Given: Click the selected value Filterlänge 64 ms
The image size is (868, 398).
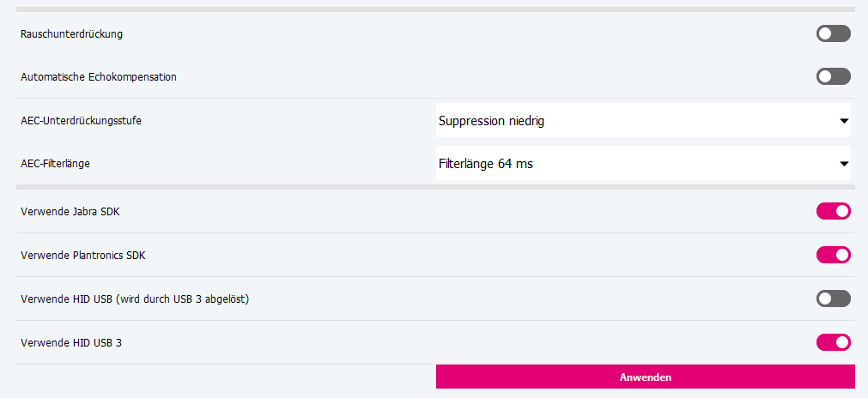Looking at the screenshot, I should coord(485,163).
